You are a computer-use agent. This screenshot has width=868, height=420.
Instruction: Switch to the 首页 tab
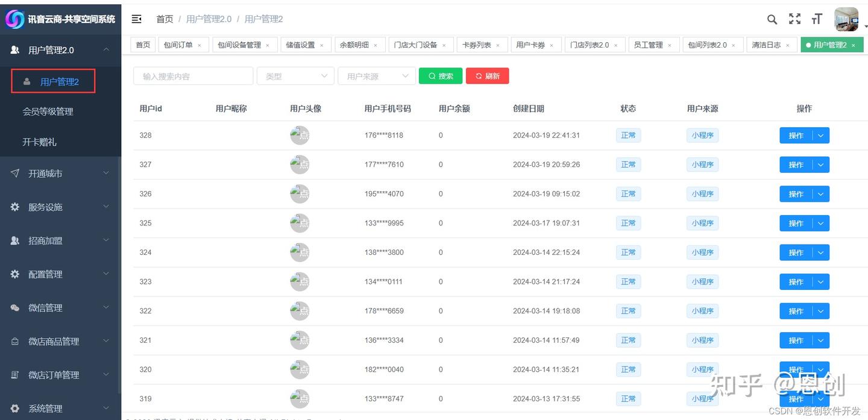click(143, 45)
